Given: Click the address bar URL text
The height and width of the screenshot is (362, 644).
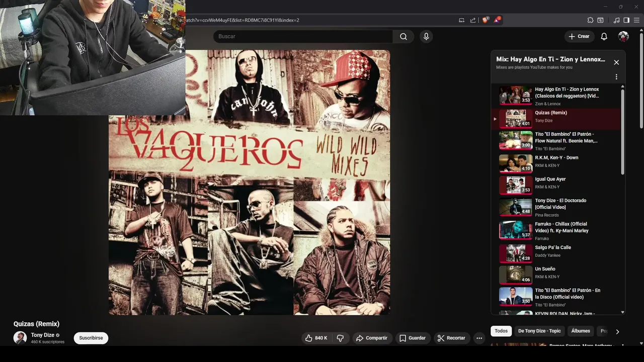Looking at the screenshot, I should click(242, 20).
